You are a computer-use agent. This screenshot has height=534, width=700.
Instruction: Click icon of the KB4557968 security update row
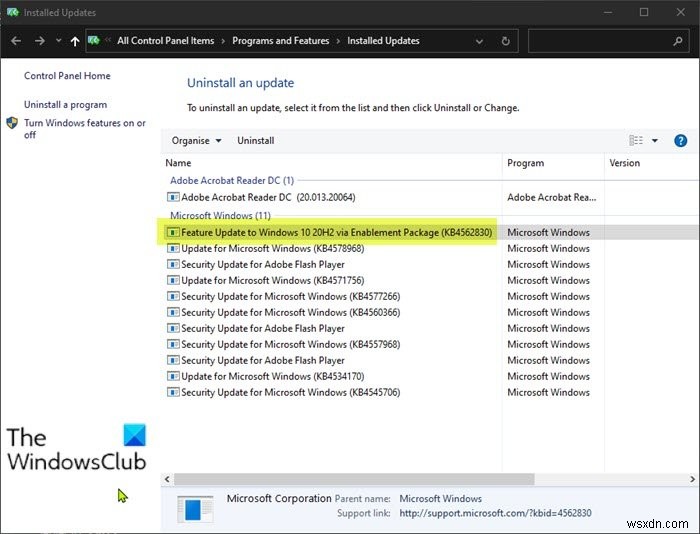pos(173,344)
